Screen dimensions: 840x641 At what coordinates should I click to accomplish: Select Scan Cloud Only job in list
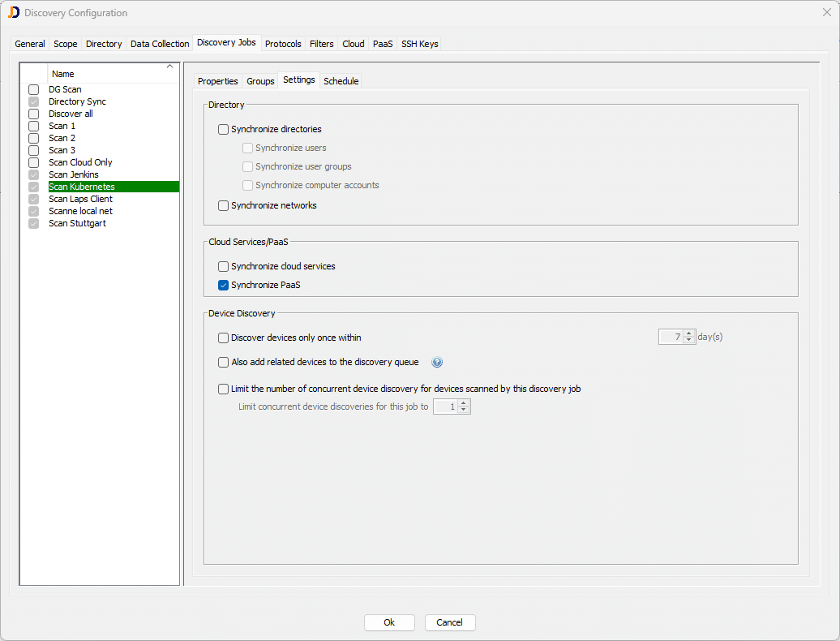(x=80, y=162)
